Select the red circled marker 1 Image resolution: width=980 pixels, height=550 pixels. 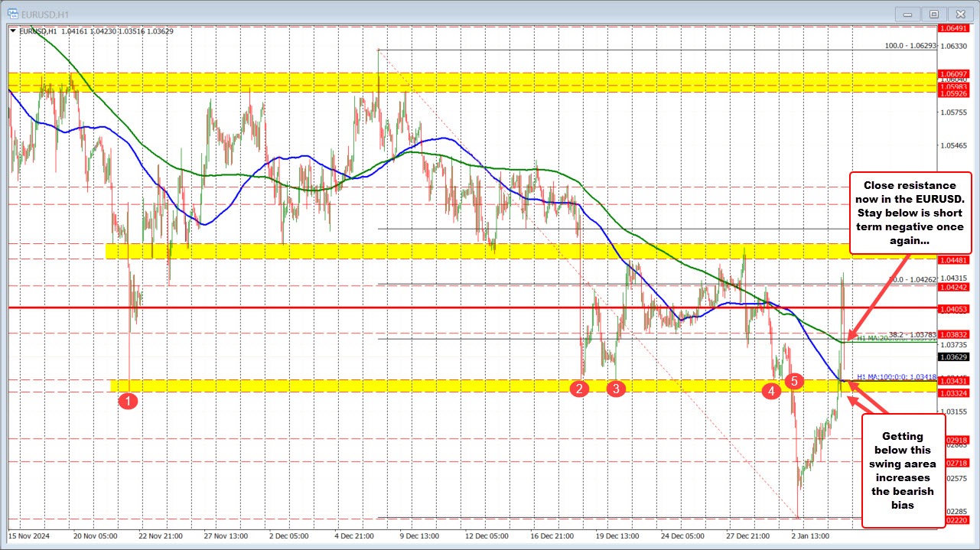[129, 399]
